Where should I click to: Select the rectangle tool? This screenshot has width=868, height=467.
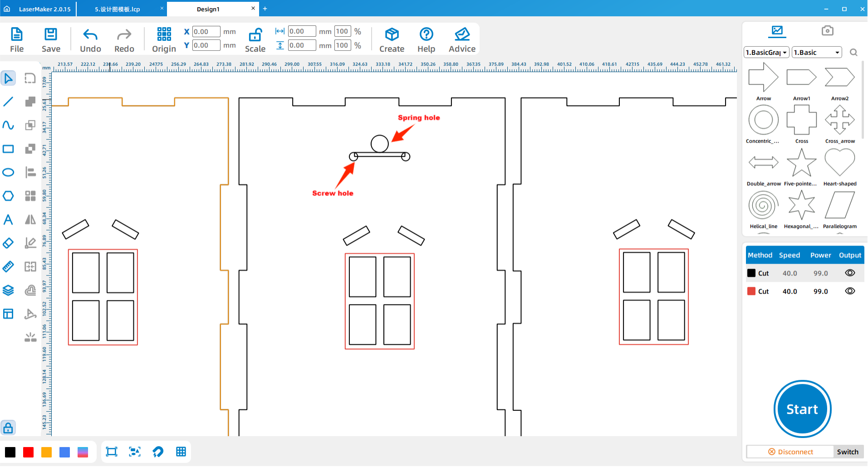[x=8, y=149]
